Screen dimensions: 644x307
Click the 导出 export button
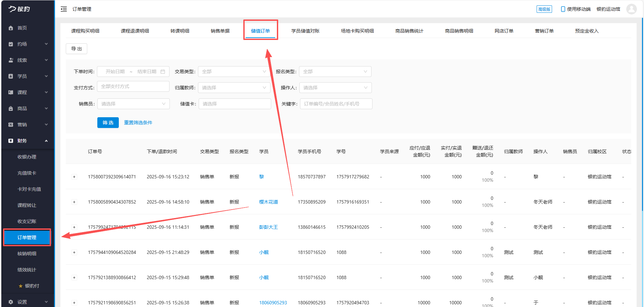coord(76,48)
